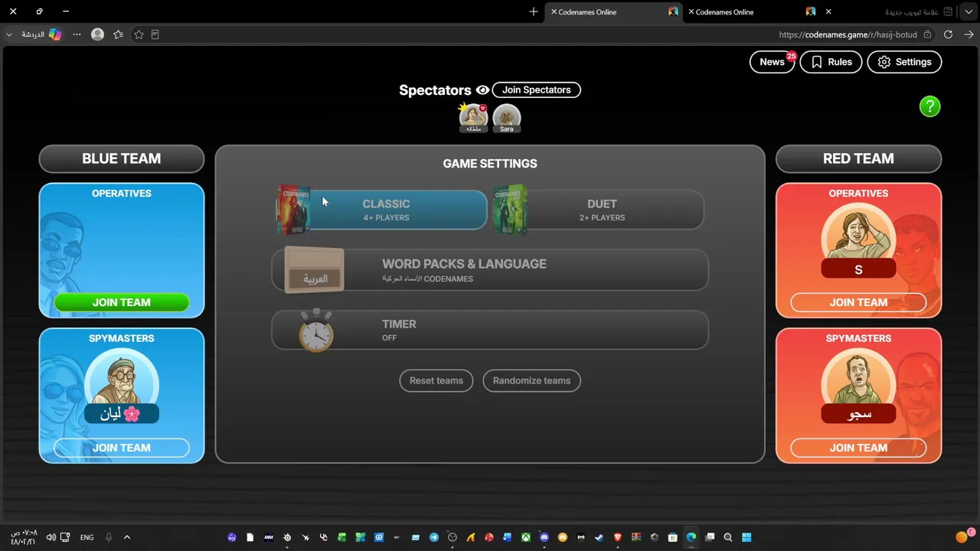Viewport: 980px width, 551px height.
Task: Open the Sara spectator avatar
Action: (507, 117)
